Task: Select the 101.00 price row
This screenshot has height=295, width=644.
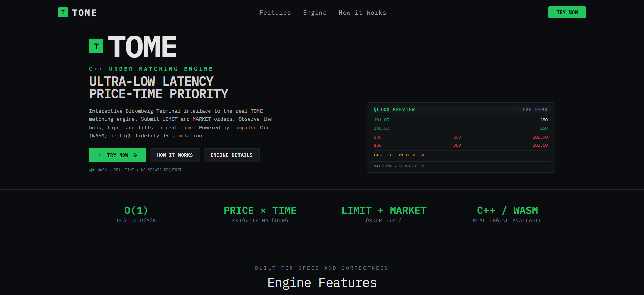Action: tap(461, 120)
